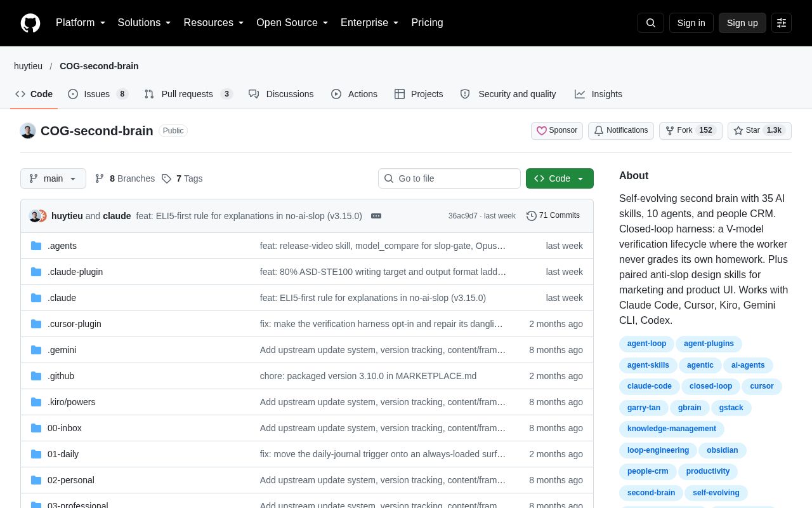The width and height of the screenshot is (812, 508).
Task: View commit history clock icon
Action: click(532, 216)
